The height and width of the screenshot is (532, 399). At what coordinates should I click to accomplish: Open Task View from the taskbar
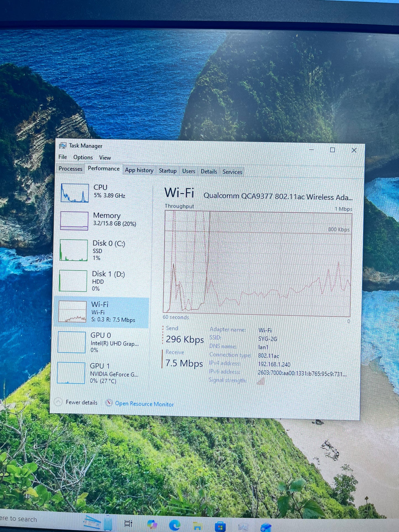click(128, 523)
